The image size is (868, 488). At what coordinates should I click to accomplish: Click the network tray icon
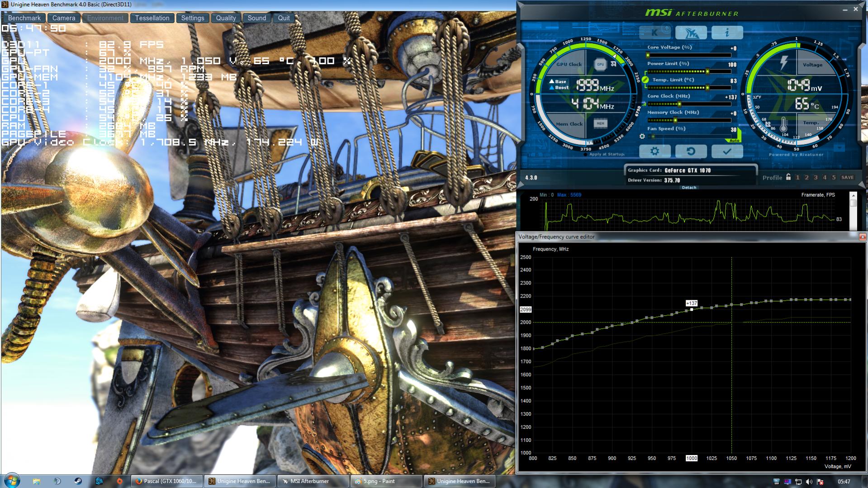click(798, 482)
